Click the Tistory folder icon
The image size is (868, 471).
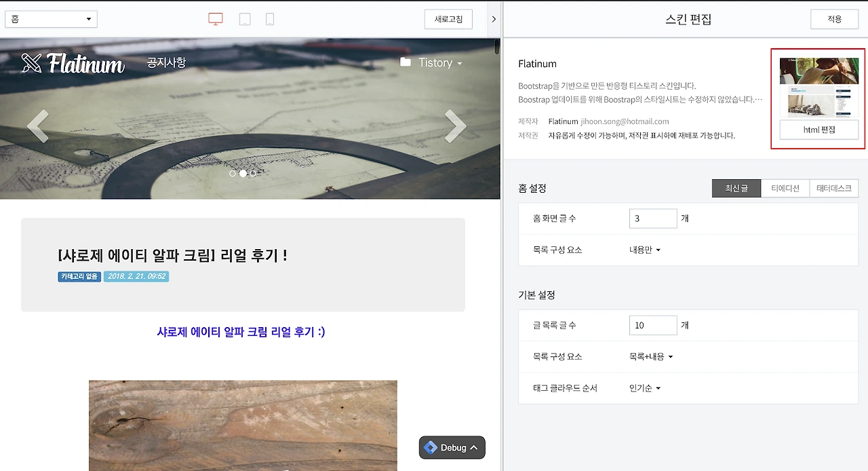click(406, 62)
